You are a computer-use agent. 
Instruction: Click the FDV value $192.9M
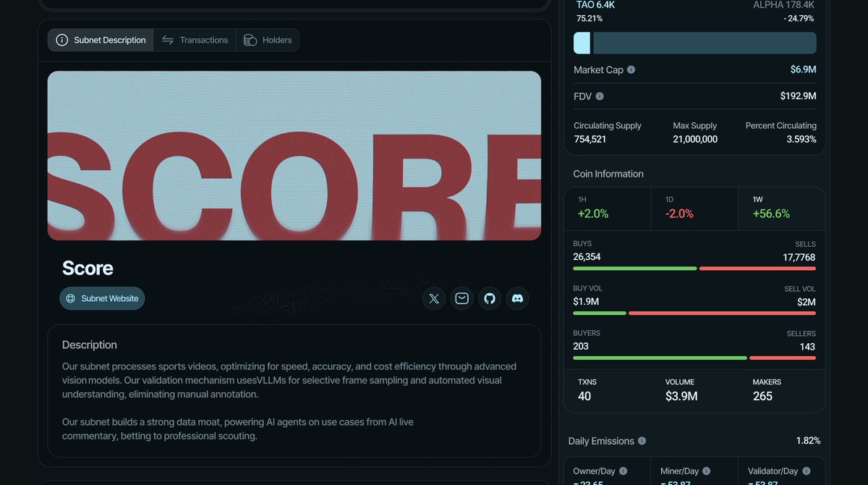point(798,96)
